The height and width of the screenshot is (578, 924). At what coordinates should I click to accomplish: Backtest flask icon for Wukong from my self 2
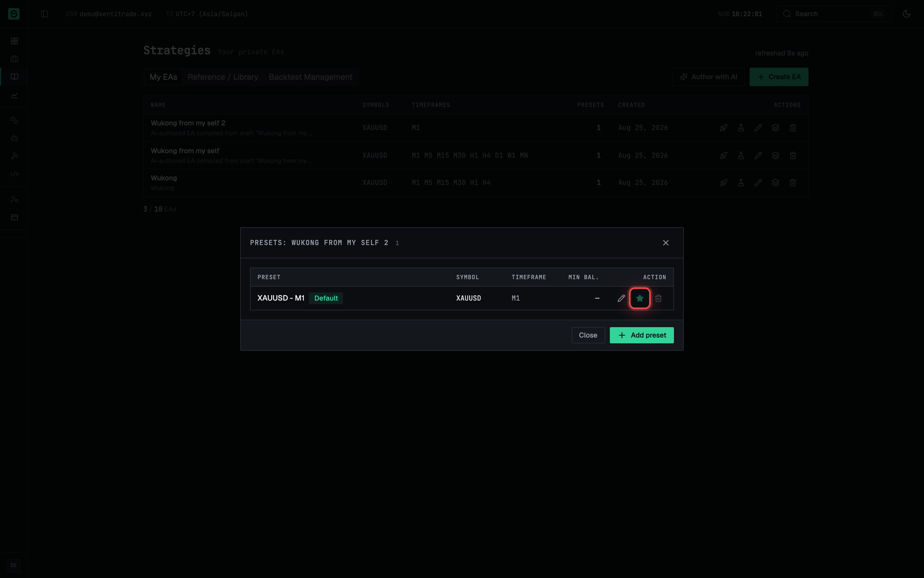tap(741, 128)
